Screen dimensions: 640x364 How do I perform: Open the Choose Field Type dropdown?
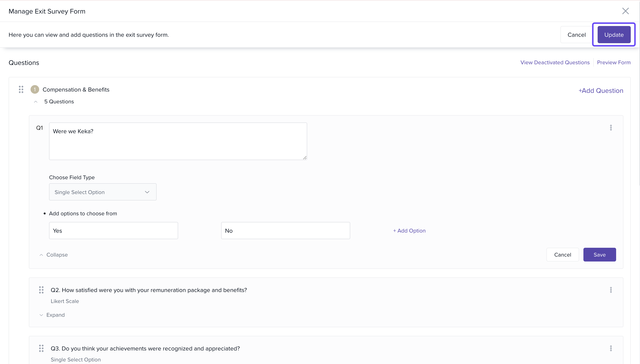click(103, 192)
